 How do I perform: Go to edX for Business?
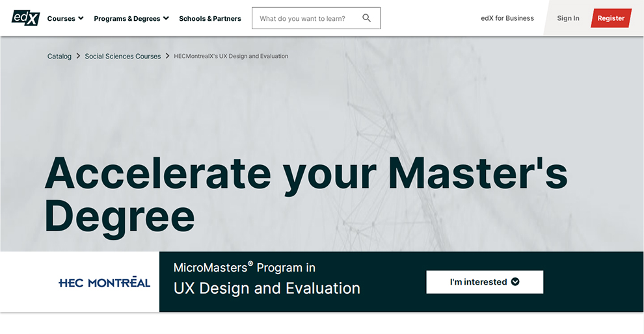coord(507,18)
